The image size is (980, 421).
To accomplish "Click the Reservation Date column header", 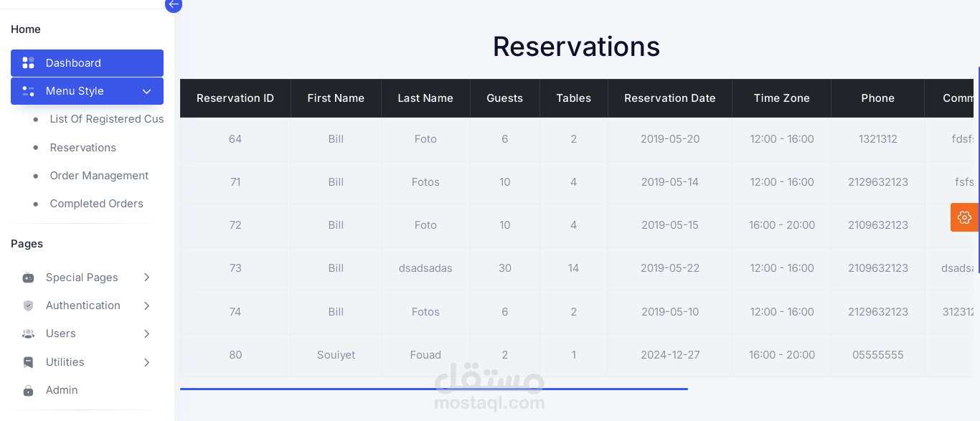I will tap(669, 98).
